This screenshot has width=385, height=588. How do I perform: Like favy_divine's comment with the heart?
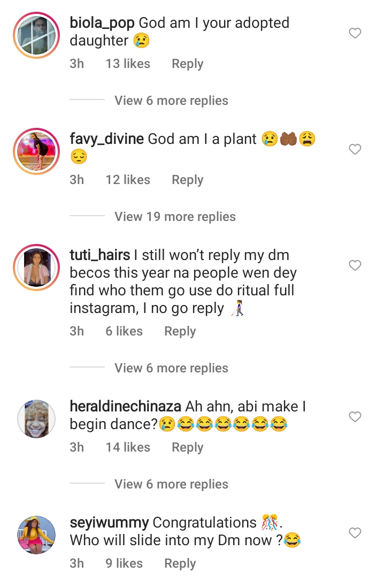coord(355,150)
